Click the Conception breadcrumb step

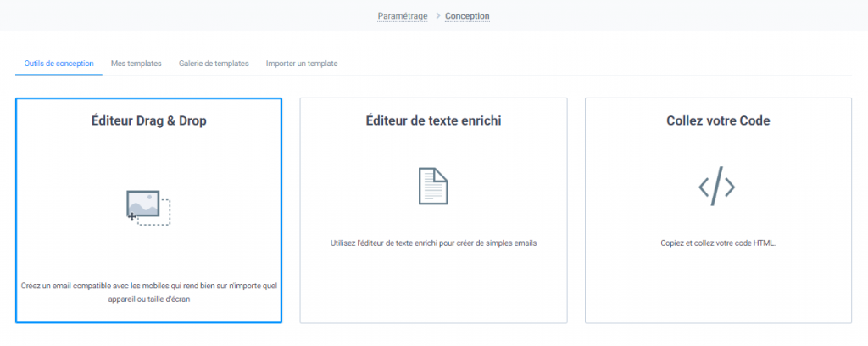click(x=467, y=16)
